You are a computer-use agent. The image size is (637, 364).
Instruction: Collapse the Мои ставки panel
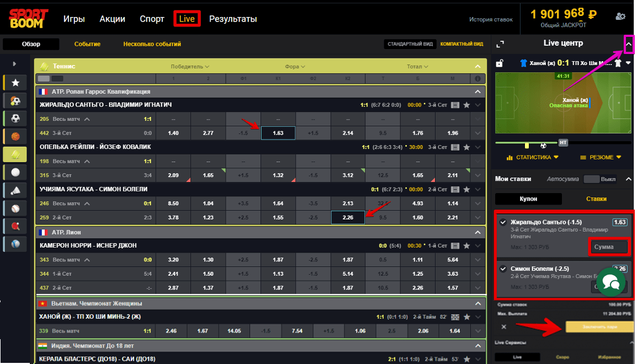pos(628,179)
